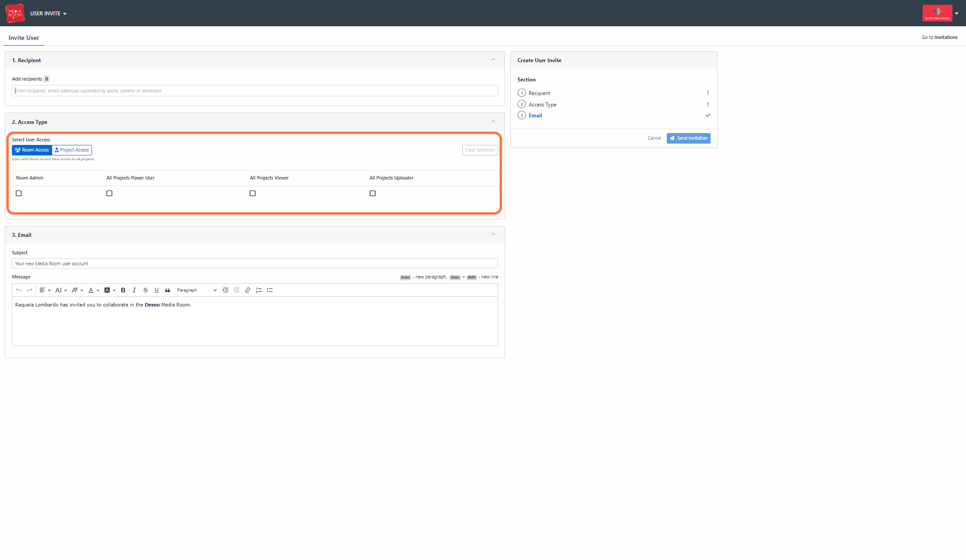Increase indent in message editor

[x=226, y=290]
